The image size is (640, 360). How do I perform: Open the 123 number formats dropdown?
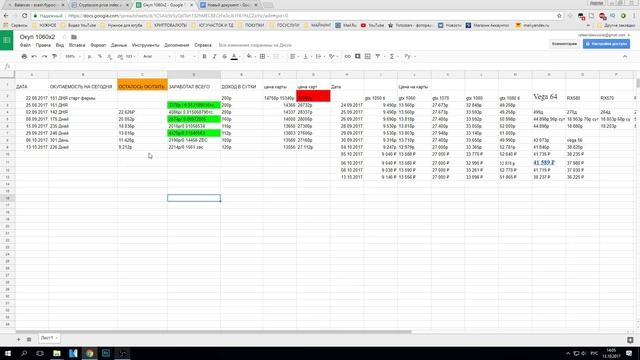pyautogui.click(x=130, y=56)
